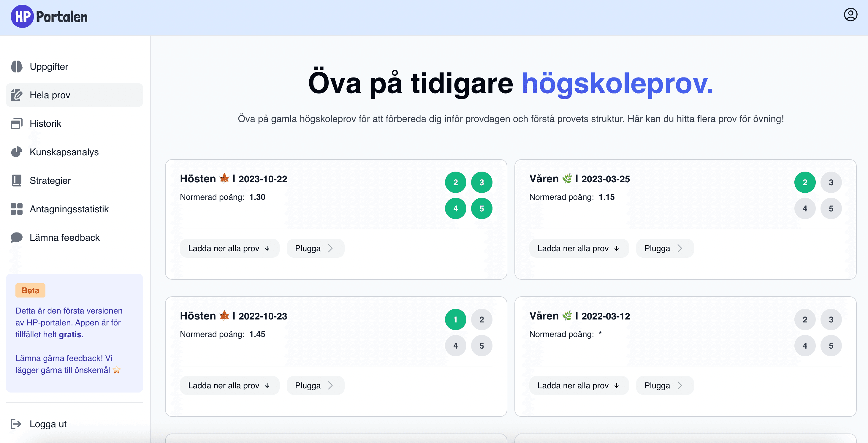
Task: Click the Antagningsstatistik grid icon
Action: pos(17,209)
